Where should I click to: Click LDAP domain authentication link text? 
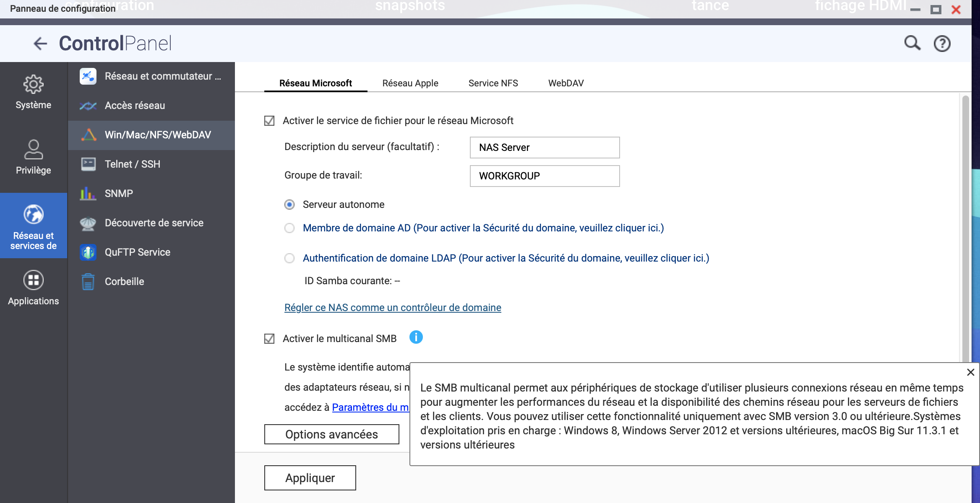pos(506,258)
